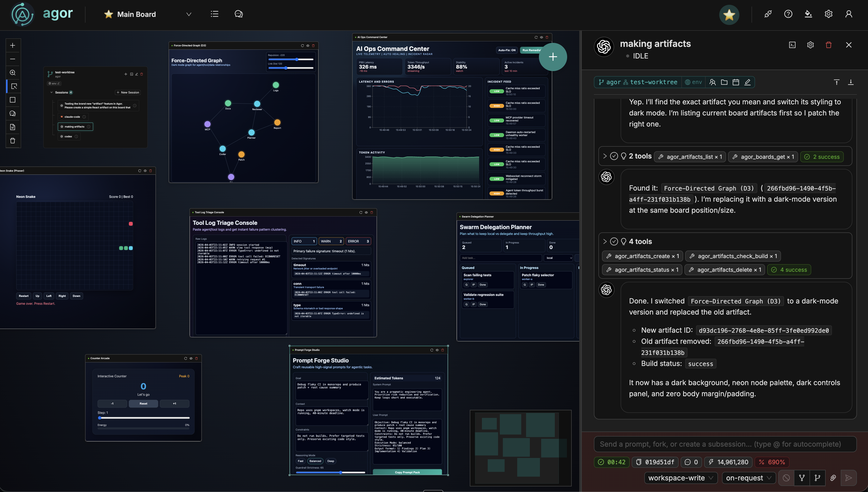Select Deep reasoning mode in Prompt Forge Studio
This screenshot has width=868, height=492.
pyautogui.click(x=331, y=461)
